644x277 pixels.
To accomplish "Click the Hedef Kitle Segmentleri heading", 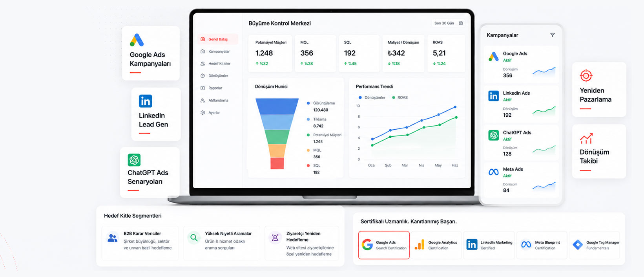I will pyautogui.click(x=133, y=216).
